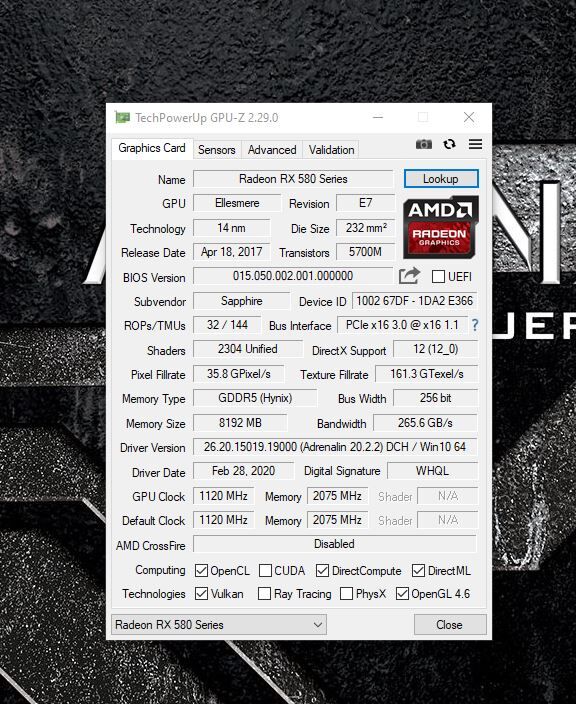
Task: Click the GPU Clock 1120 MHz value
Action: [224, 496]
